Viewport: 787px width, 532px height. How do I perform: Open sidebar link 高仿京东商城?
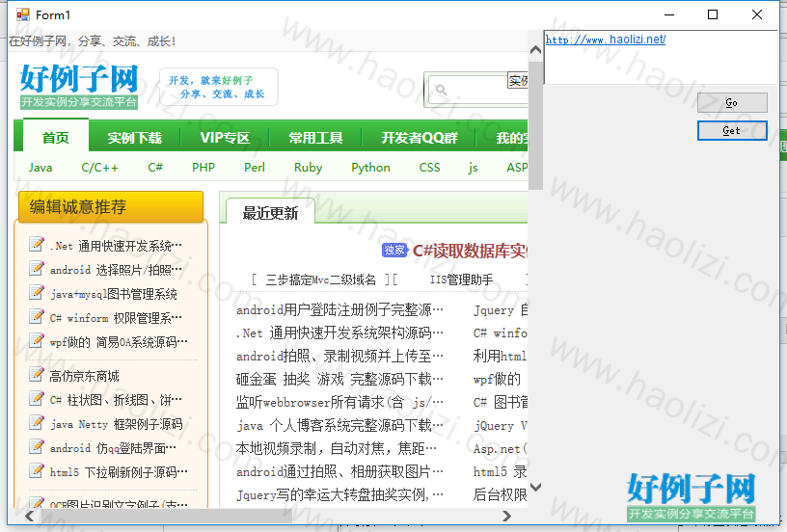84,376
